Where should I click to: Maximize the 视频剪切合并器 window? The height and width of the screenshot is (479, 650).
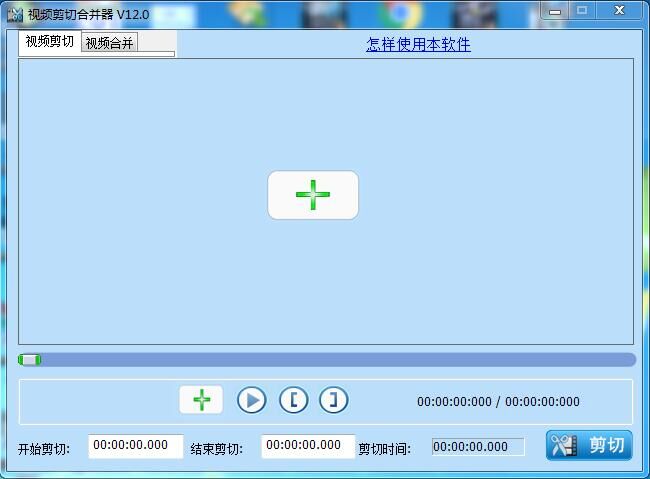[x=582, y=10]
